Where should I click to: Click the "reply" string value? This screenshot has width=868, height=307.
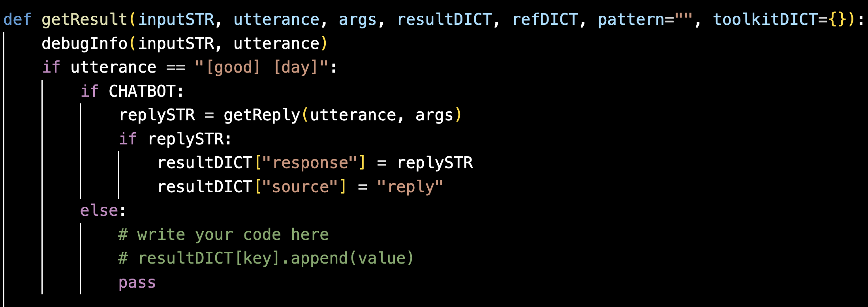(x=410, y=187)
